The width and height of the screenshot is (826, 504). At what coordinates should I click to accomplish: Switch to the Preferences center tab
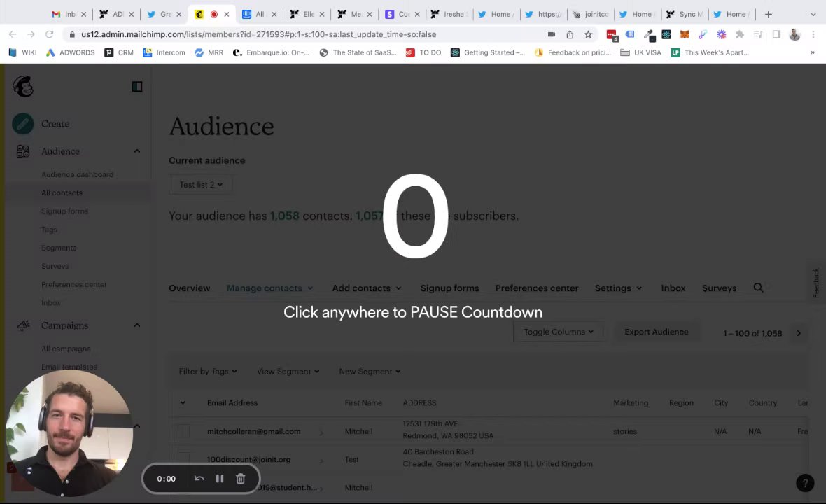(x=537, y=288)
